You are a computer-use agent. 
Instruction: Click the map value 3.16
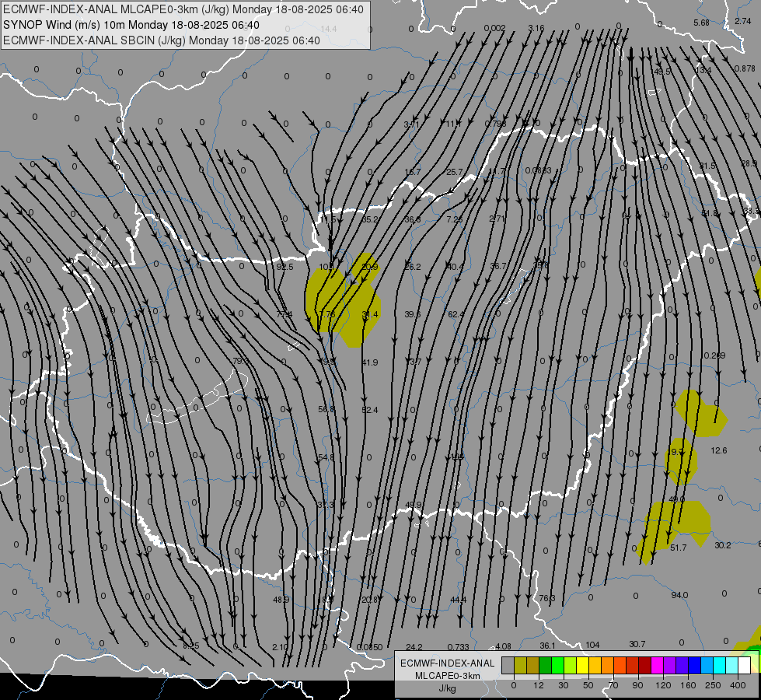536,28
